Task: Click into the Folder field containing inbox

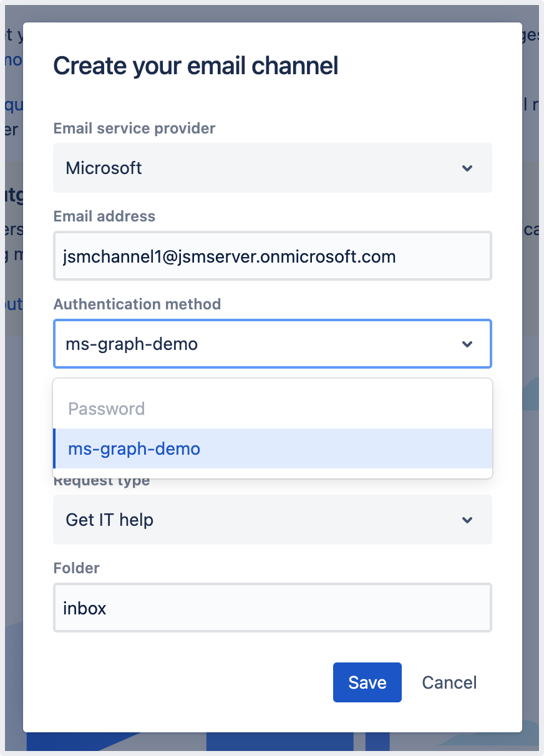Action: (272, 608)
